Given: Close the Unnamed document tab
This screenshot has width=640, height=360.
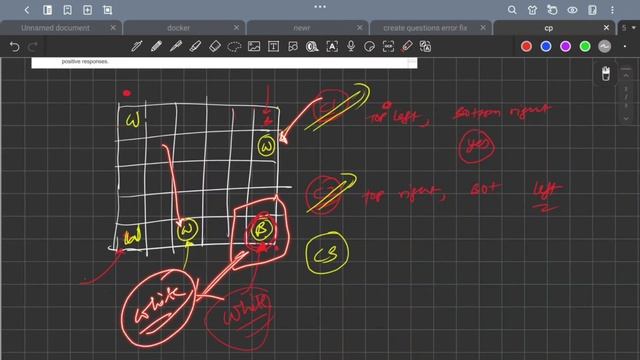Looking at the screenshot, I should (113, 28).
